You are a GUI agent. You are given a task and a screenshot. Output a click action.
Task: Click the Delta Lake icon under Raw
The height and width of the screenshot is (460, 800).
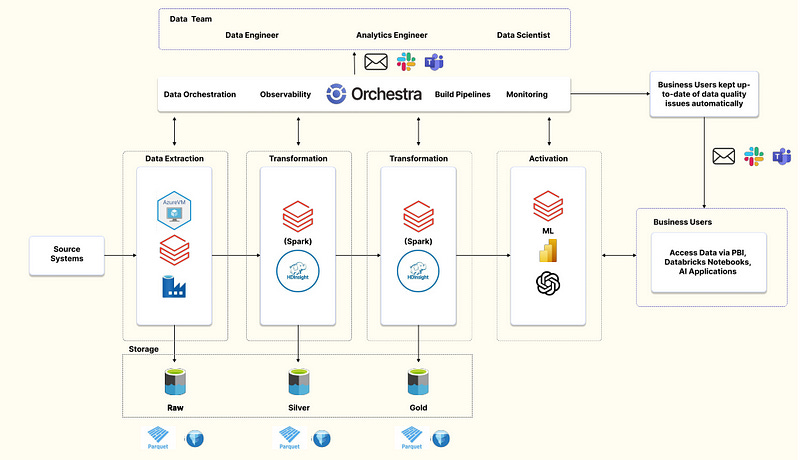click(195, 439)
